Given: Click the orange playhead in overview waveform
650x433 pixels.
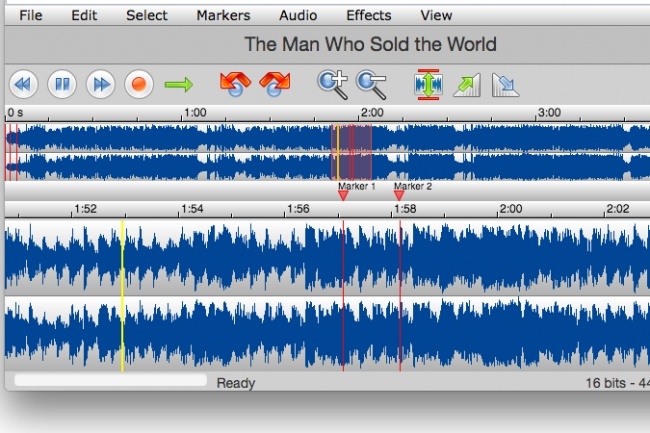Looking at the screenshot, I should pyautogui.click(x=338, y=152).
